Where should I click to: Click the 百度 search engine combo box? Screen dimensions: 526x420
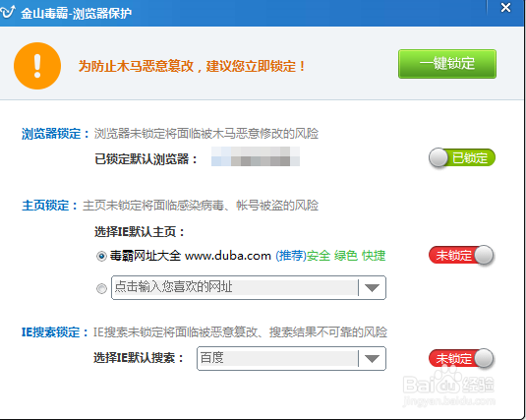click(x=291, y=359)
